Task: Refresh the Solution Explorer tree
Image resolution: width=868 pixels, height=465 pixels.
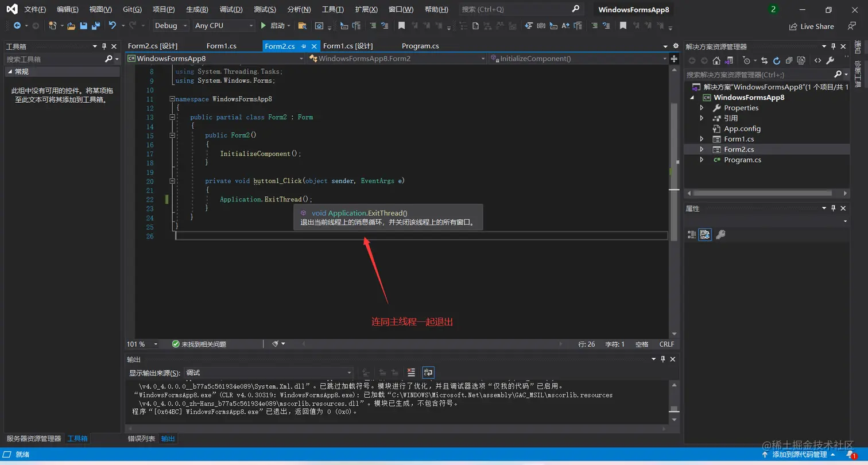Action: click(x=777, y=60)
